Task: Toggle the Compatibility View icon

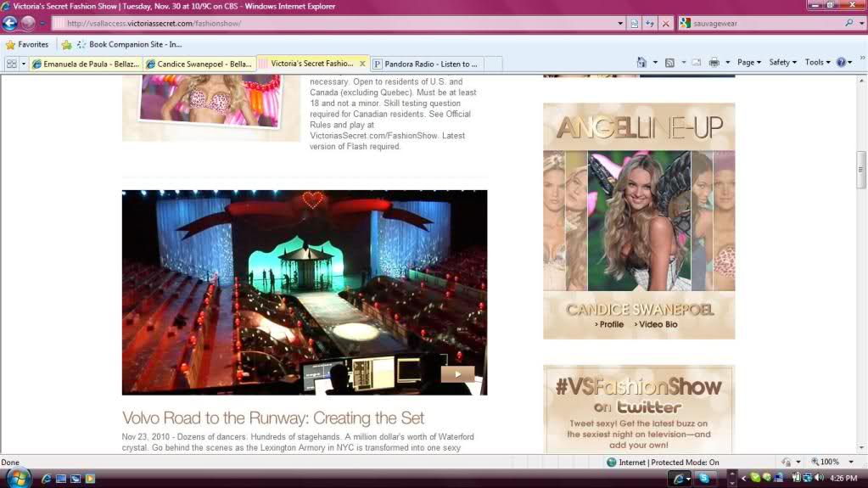Action: pyautogui.click(x=635, y=23)
